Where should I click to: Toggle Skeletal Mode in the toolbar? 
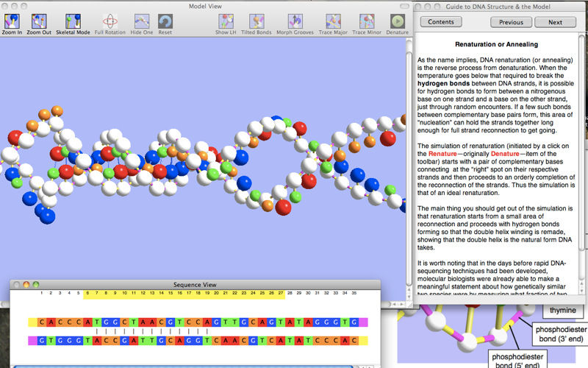73,22
